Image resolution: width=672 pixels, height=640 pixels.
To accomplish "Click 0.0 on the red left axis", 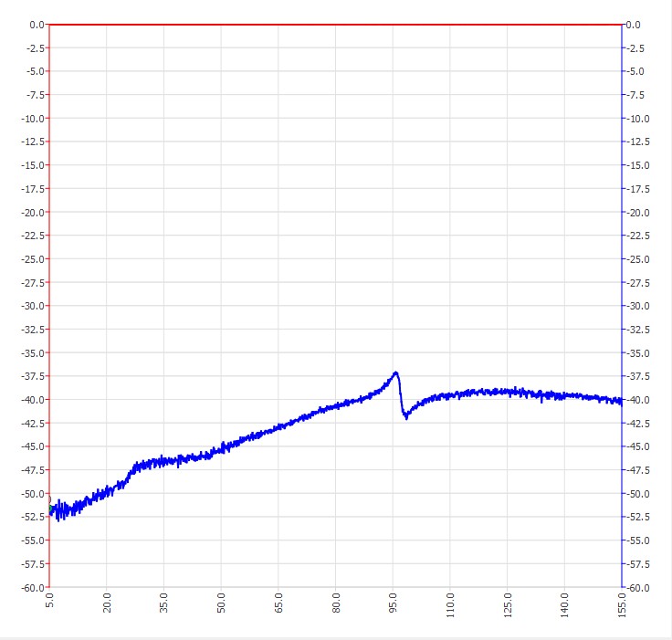I will [37, 25].
